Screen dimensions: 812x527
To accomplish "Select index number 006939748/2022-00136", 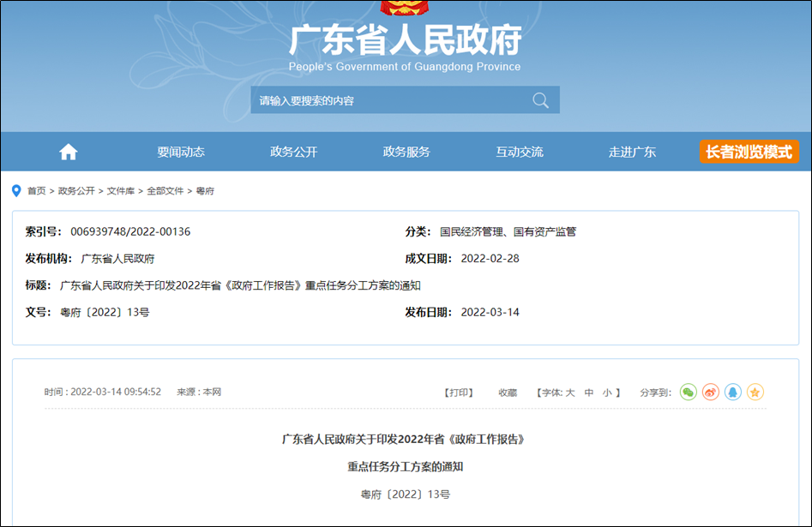I will click(x=130, y=231).
